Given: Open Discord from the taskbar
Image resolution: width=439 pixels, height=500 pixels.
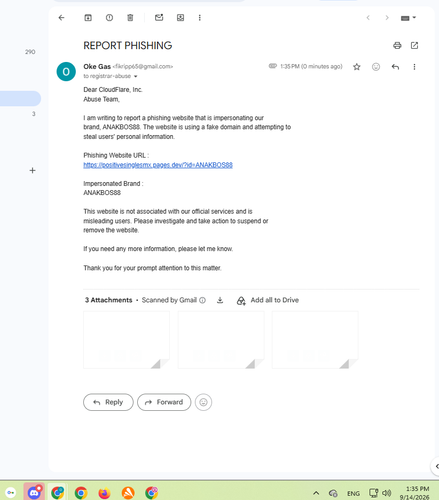Looking at the screenshot, I should (x=34, y=492).
